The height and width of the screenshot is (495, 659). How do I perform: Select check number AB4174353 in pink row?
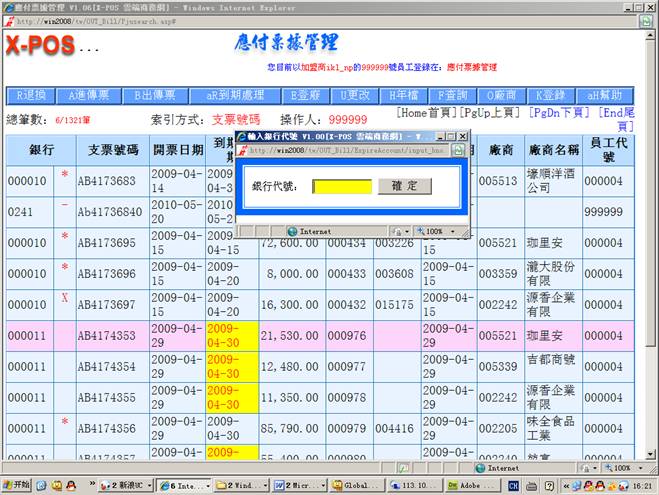pyautogui.click(x=106, y=337)
